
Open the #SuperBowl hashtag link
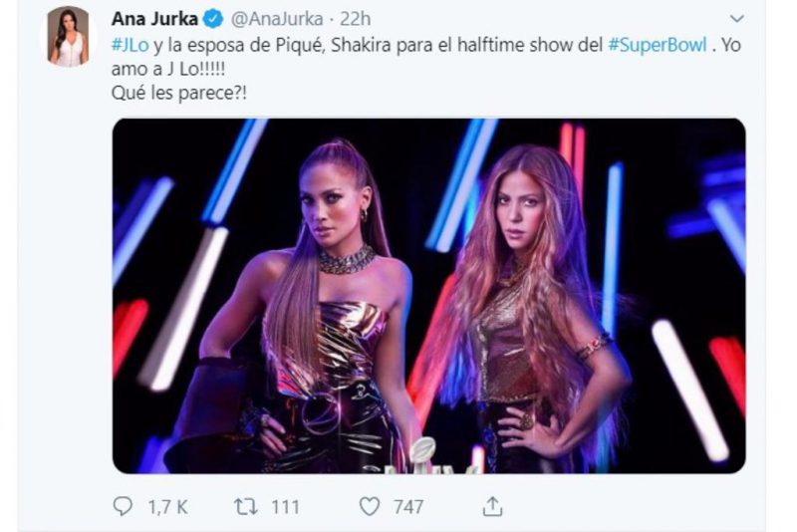click(658, 45)
